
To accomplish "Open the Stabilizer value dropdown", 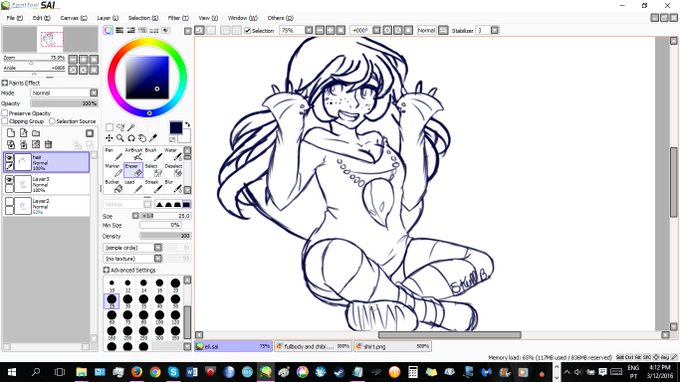I will point(494,30).
